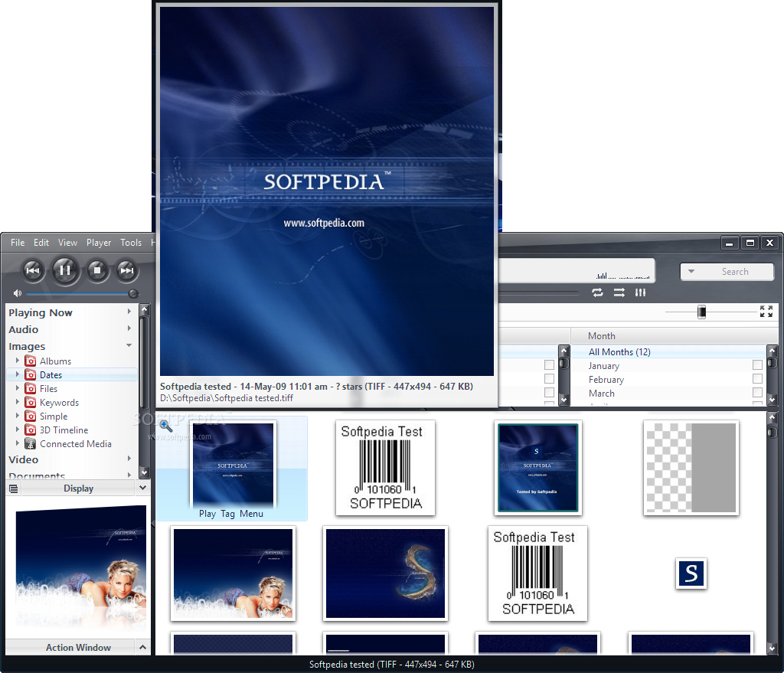Open the Edit menu
The image size is (784, 673).
[41, 243]
